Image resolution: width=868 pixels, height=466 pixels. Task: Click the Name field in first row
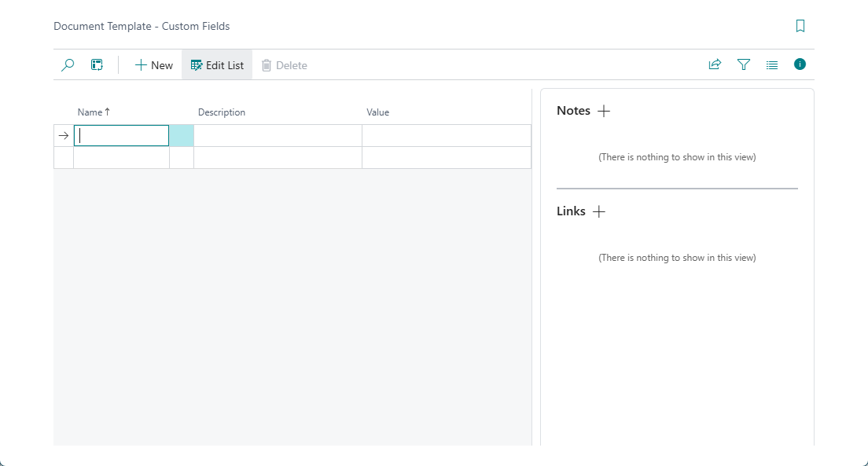(x=121, y=136)
